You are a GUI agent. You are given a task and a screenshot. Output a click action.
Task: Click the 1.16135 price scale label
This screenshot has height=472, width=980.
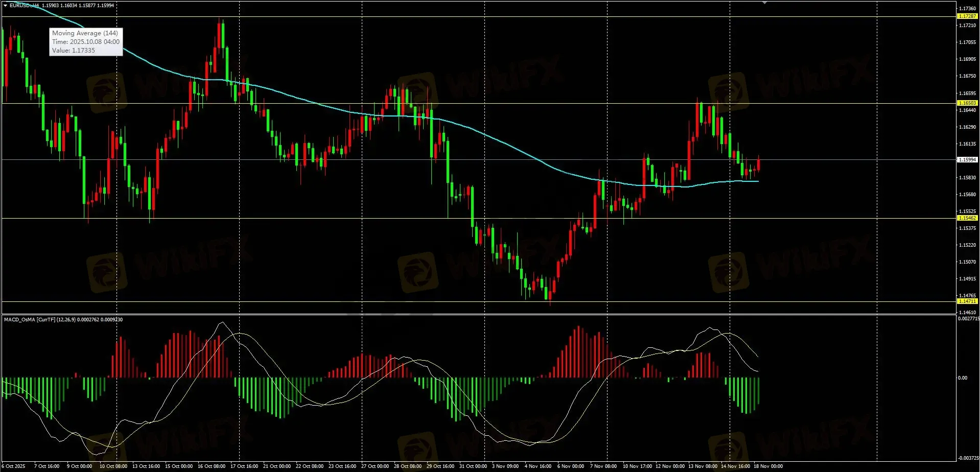coord(967,144)
